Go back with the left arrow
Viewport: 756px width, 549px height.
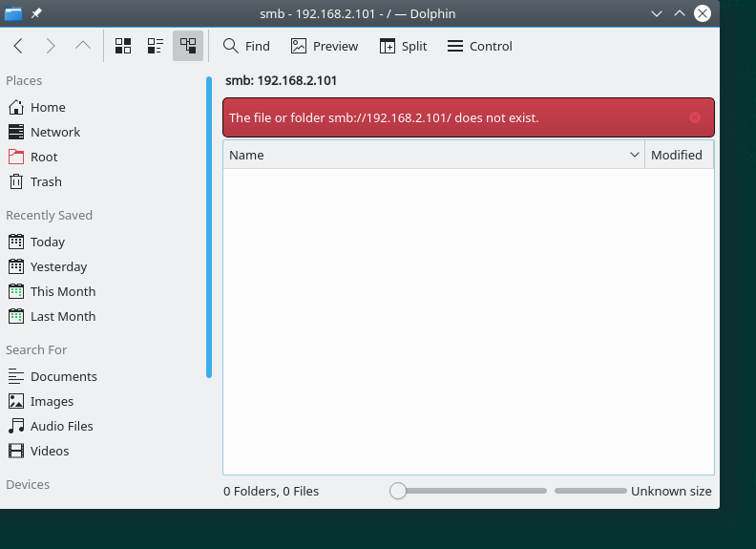(x=18, y=46)
